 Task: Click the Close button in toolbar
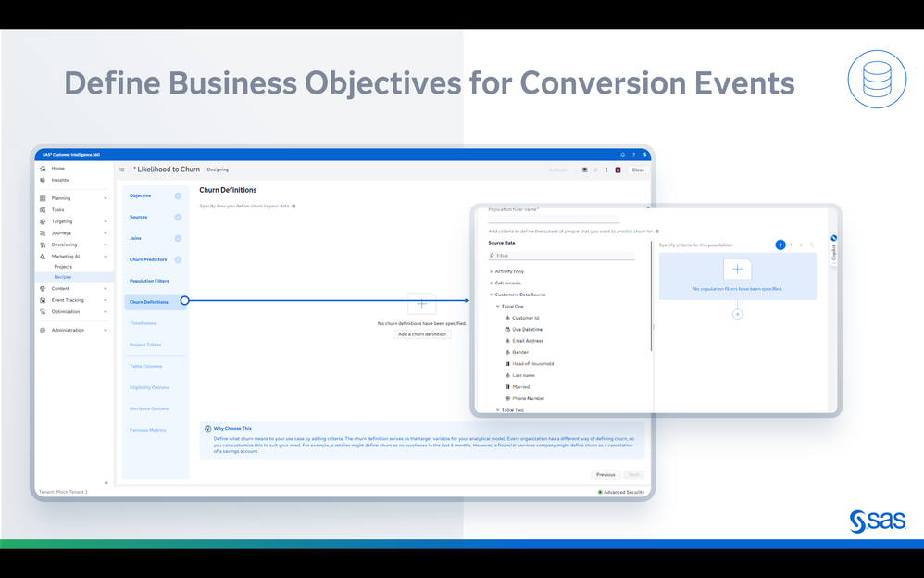click(638, 170)
